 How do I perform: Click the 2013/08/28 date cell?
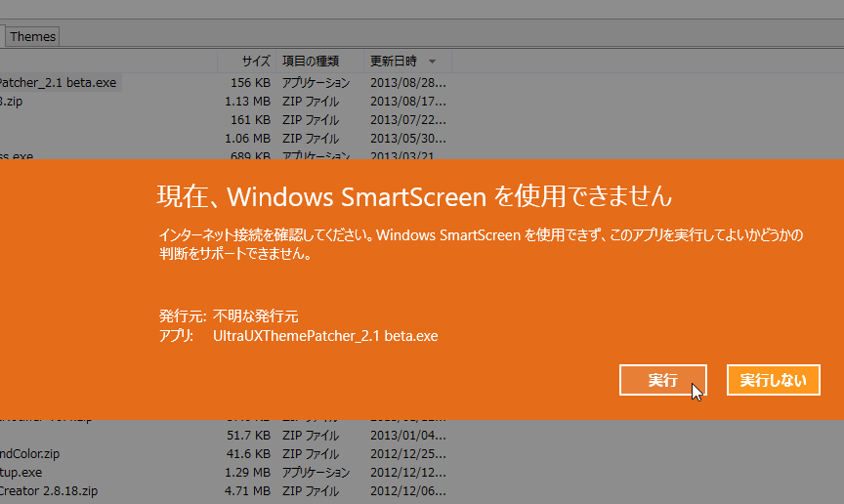(x=408, y=82)
